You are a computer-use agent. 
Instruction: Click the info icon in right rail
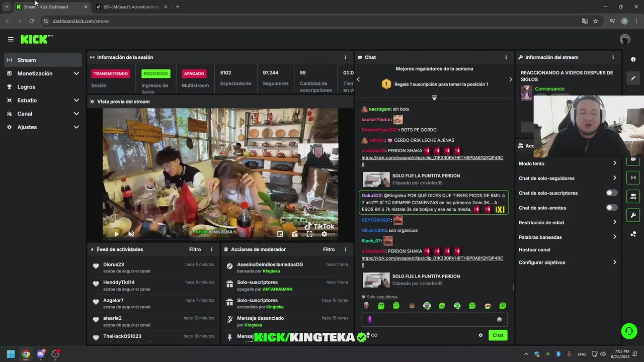633,59
